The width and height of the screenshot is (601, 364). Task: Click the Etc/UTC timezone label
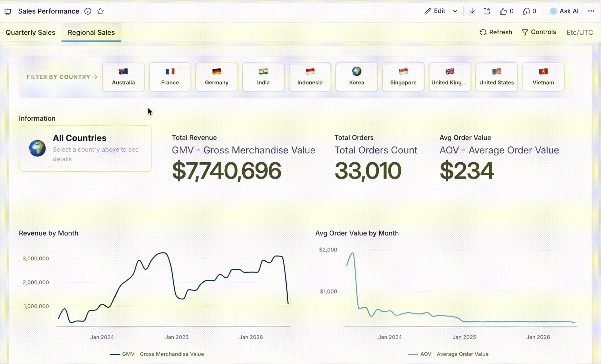[580, 32]
